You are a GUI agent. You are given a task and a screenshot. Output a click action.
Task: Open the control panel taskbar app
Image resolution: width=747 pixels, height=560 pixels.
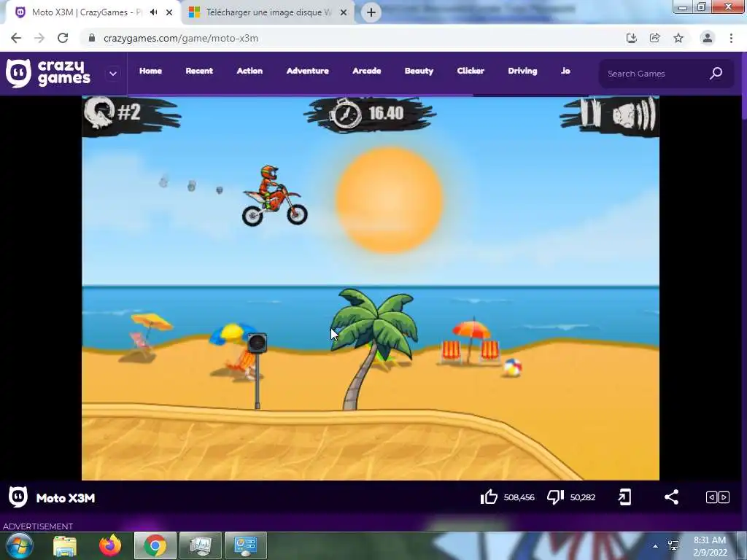(x=245, y=545)
